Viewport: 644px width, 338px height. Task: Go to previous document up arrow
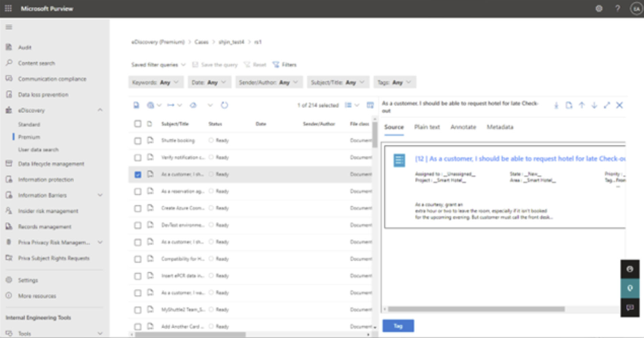tap(582, 105)
